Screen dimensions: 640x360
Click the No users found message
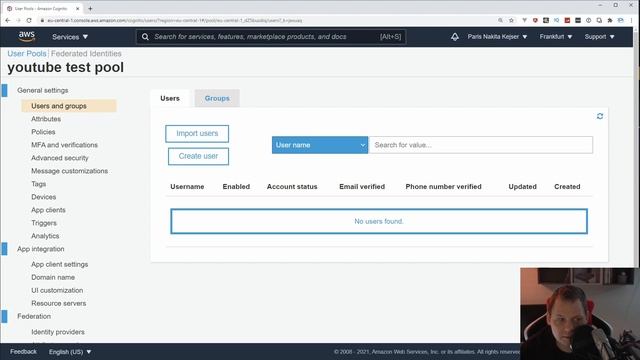click(x=379, y=221)
